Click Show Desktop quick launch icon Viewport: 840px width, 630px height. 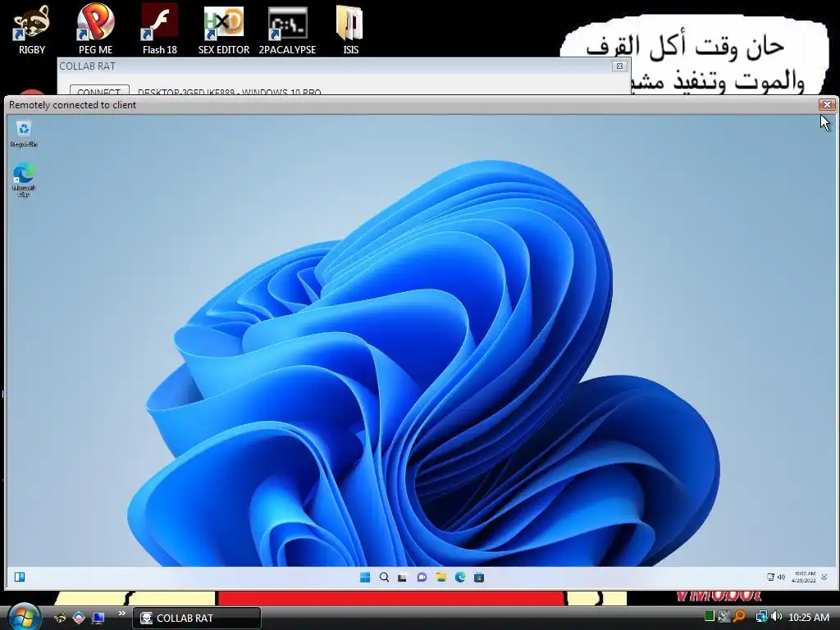pos(98,618)
